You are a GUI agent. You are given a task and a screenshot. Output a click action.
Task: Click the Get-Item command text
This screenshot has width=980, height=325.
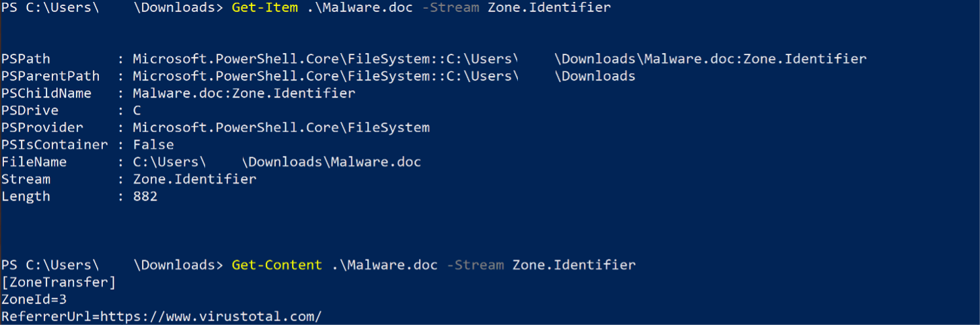264,9
